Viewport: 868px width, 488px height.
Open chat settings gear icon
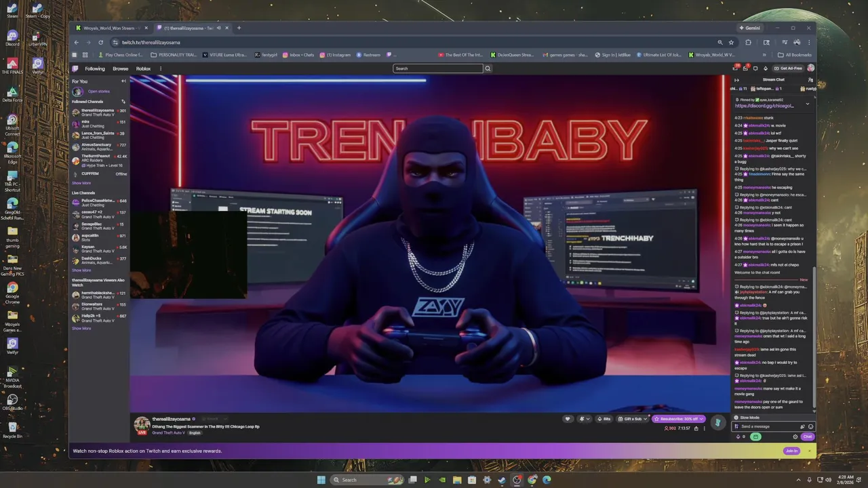click(x=795, y=436)
